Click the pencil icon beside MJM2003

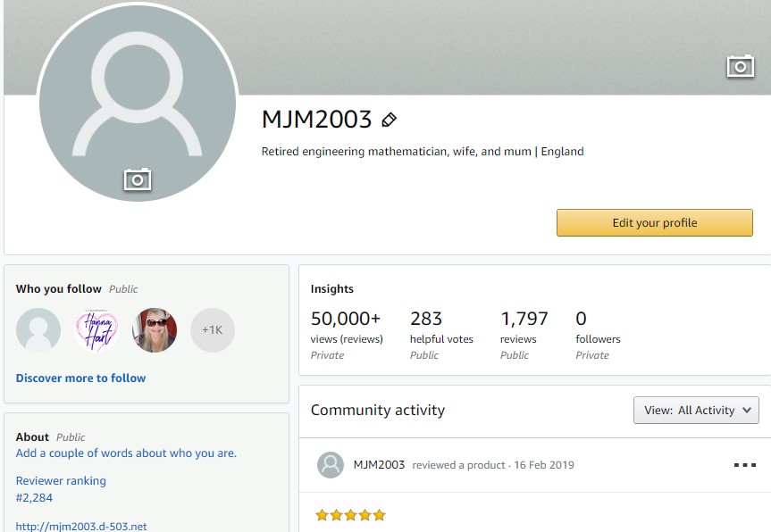point(389,120)
